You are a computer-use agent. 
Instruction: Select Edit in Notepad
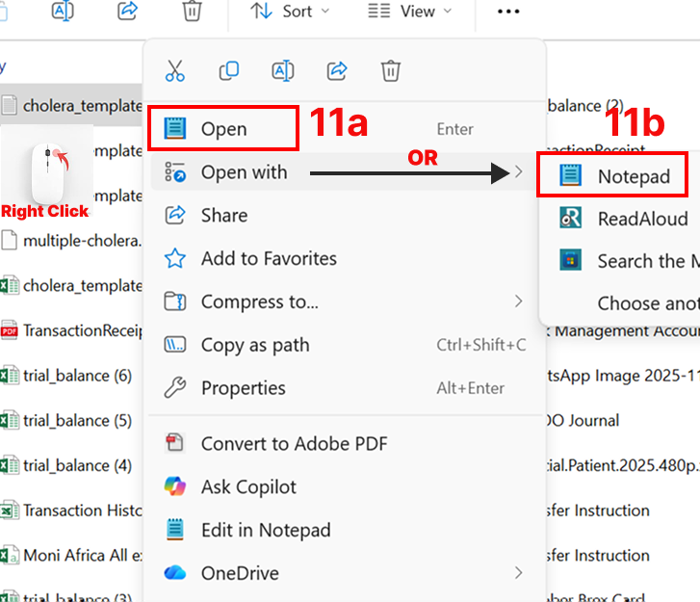tap(344, 530)
